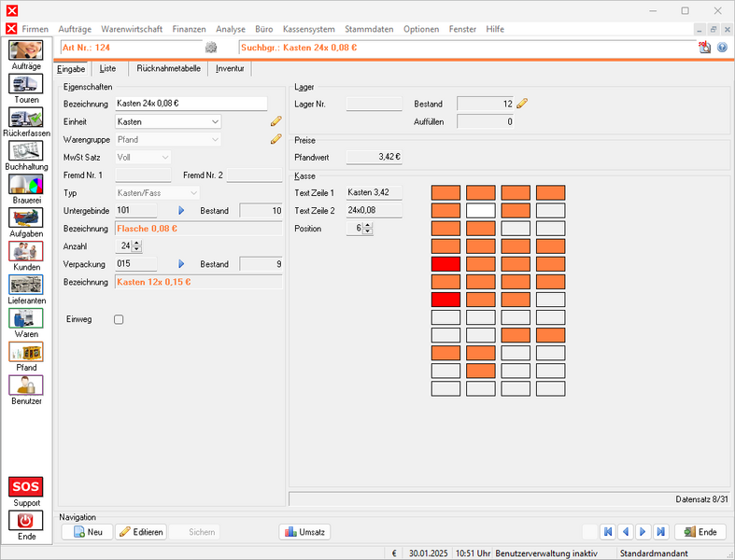
Task: Enable the Einweg checkbox
Action: click(x=119, y=319)
